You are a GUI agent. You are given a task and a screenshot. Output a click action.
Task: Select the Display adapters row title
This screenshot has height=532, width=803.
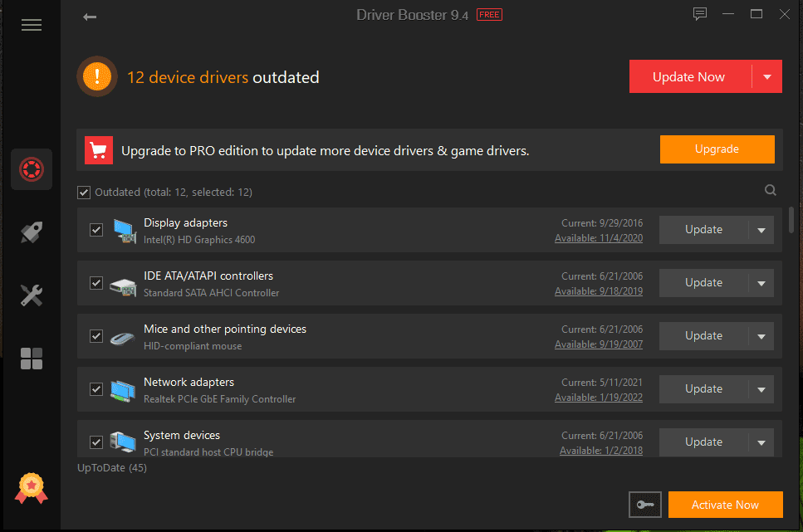point(185,222)
